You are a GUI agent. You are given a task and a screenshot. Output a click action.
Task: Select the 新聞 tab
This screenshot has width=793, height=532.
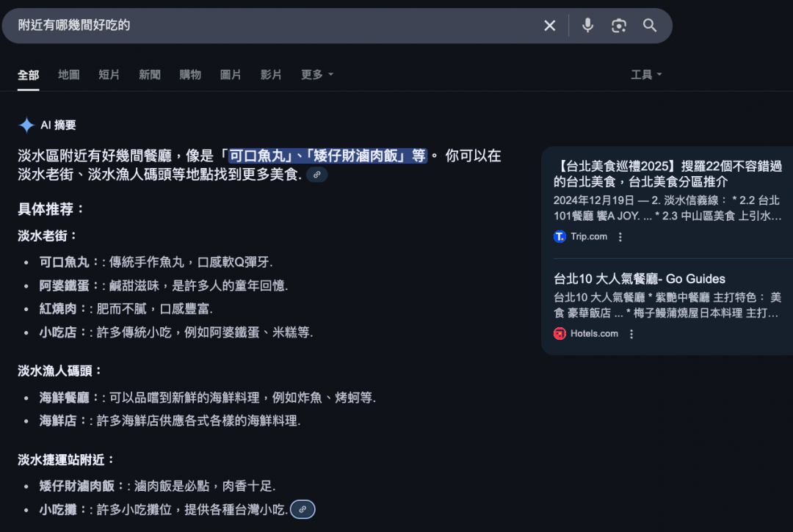click(150, 75)
